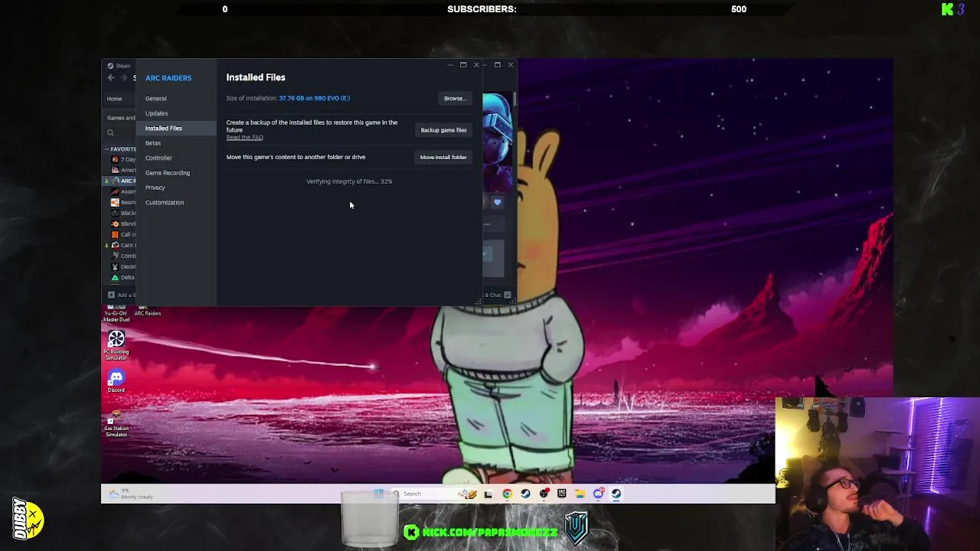
Task: Click Move install folder button
Action: (443, 157)
